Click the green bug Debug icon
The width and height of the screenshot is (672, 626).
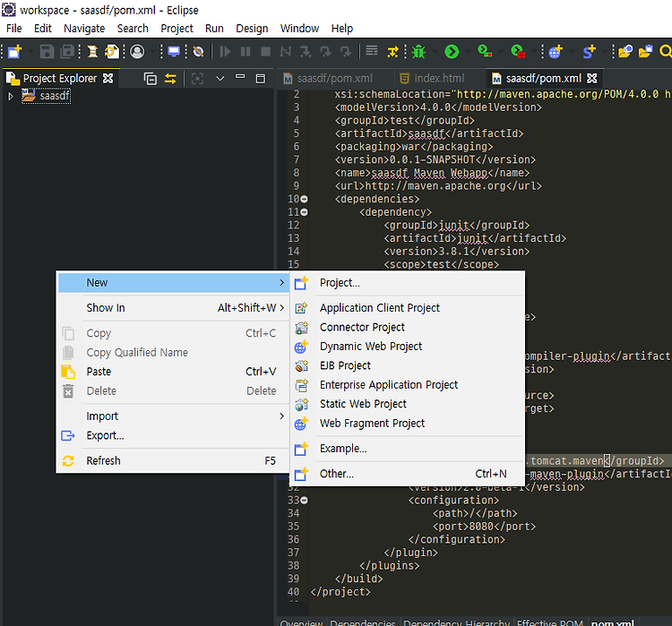click(x=418, y=52)
